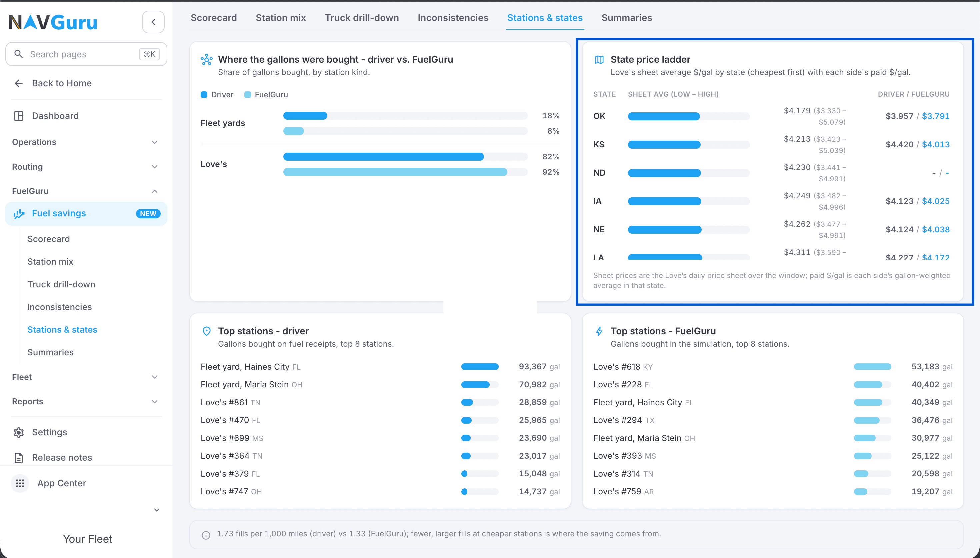This screenshot has width=980, height=558.
Task: Switch to the Scorecard tab
Action: pyautogui.click(x=214, y=18)
